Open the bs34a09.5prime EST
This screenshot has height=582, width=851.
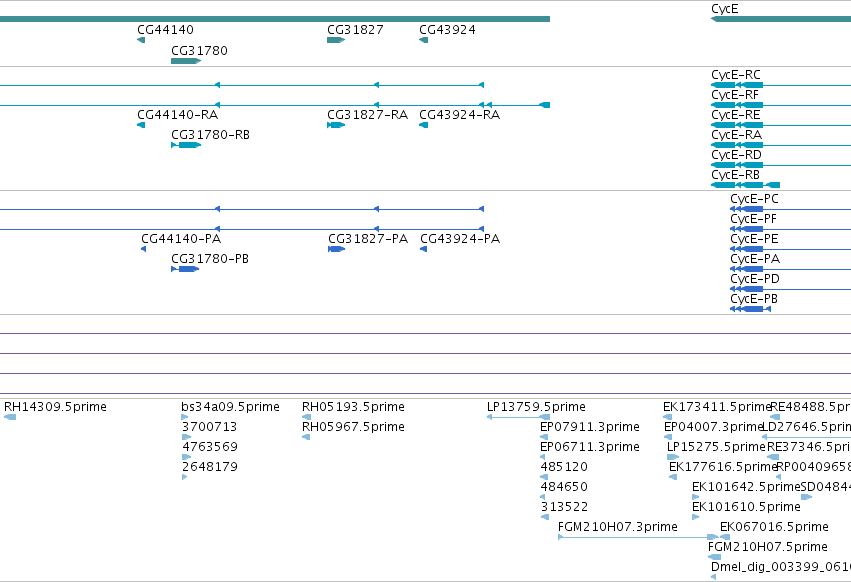(x=185, y=417)
